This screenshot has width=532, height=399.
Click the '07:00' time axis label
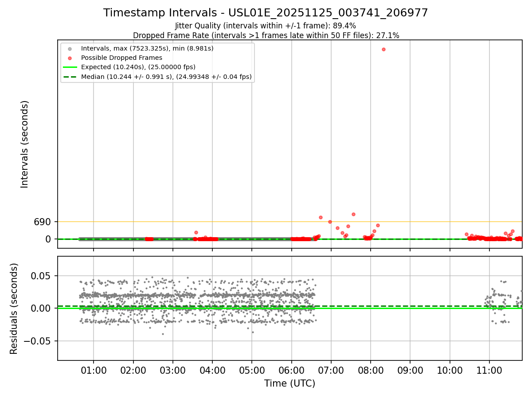pos(331,371)
